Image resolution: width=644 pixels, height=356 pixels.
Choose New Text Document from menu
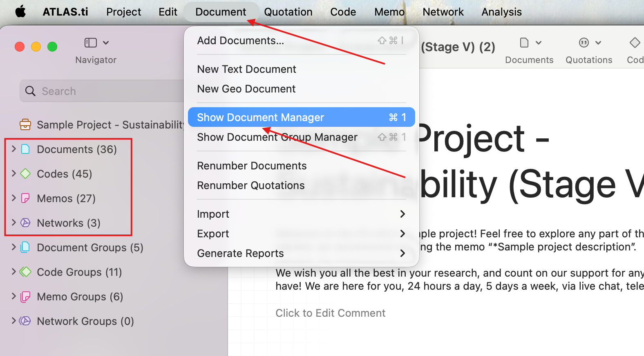tap(302, 69)
